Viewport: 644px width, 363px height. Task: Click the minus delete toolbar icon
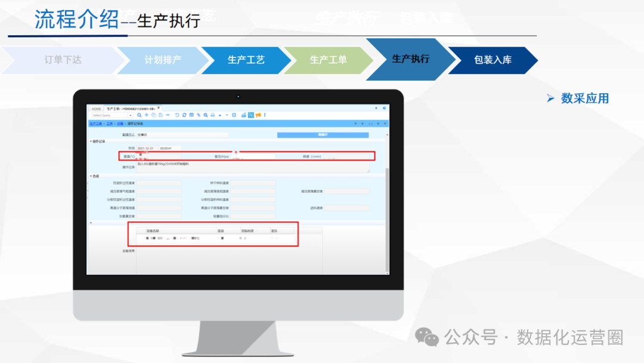tap(168, 115)
